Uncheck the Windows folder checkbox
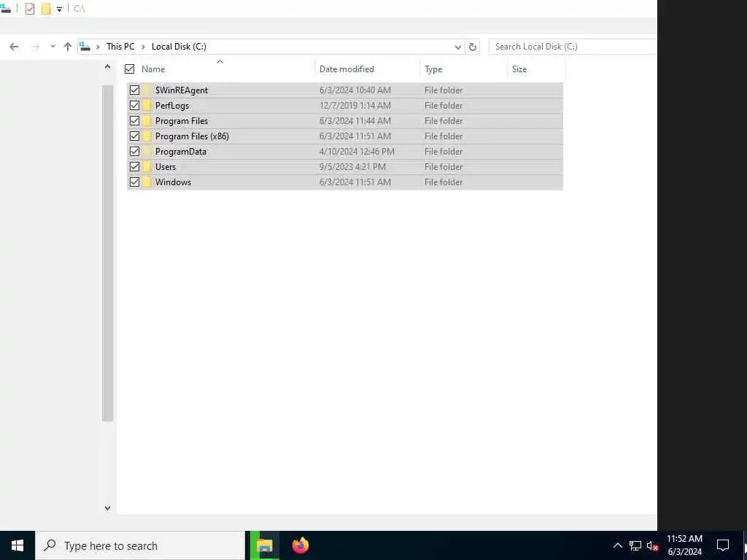747x560 pixels. [134, 182]
